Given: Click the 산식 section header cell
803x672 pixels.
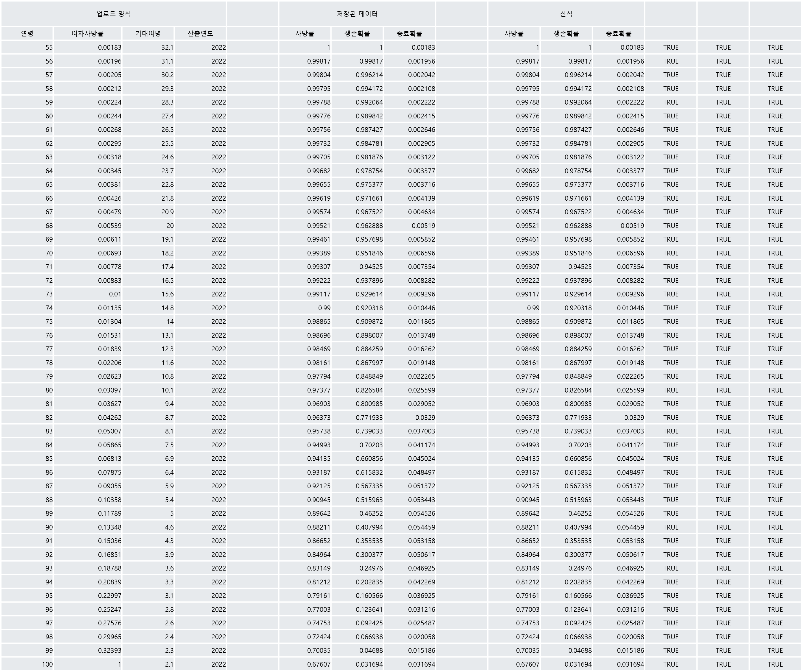Looking at the screenshot, I should [566, 14].
